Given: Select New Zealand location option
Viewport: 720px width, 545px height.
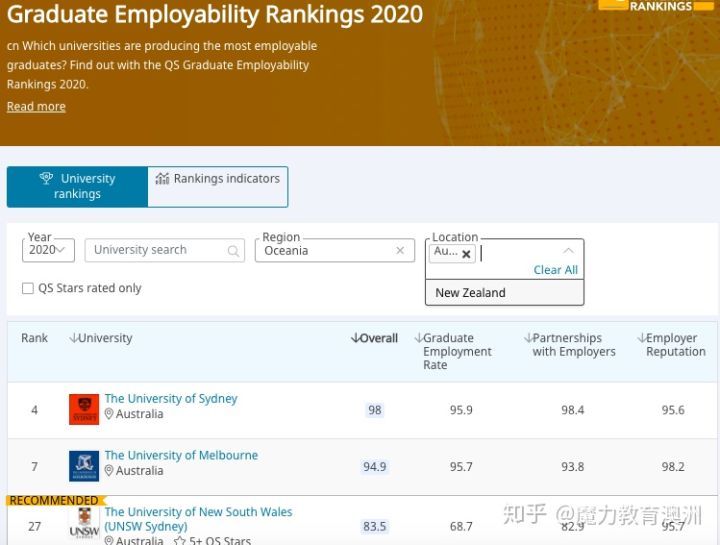Looking at the screenshot, I should click(x=505, y=292).
